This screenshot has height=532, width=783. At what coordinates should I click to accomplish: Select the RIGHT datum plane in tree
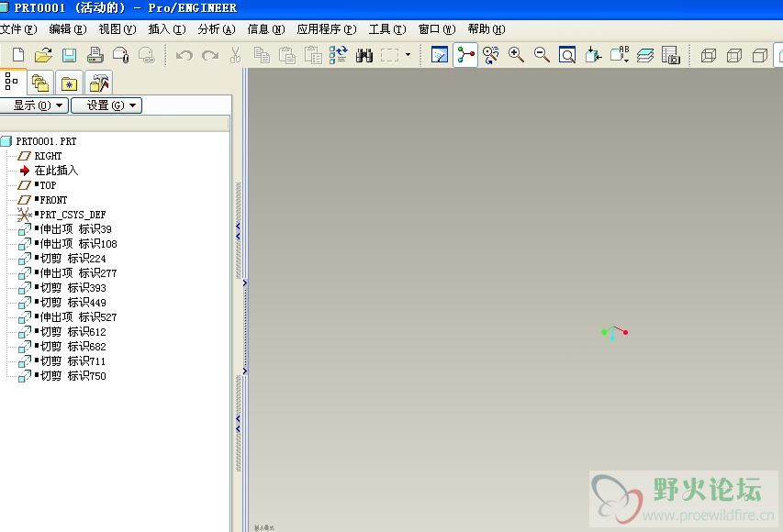(48, 156)
